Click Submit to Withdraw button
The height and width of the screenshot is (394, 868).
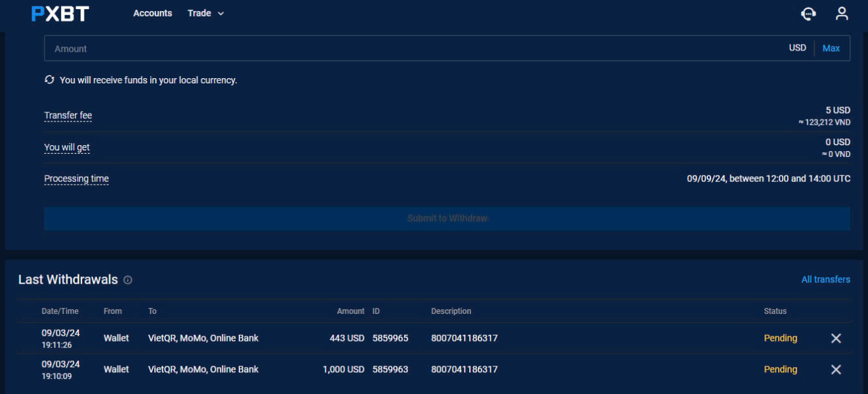pos(447,219)
